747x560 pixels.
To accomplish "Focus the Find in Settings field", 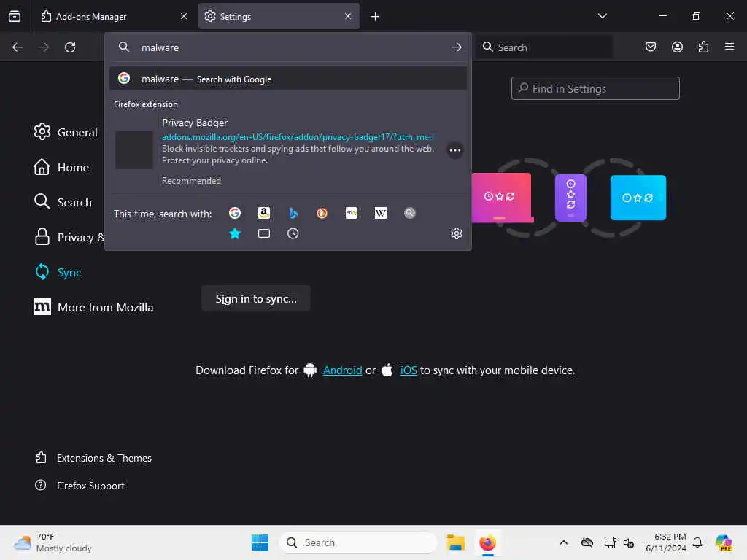I will (595, 88).
